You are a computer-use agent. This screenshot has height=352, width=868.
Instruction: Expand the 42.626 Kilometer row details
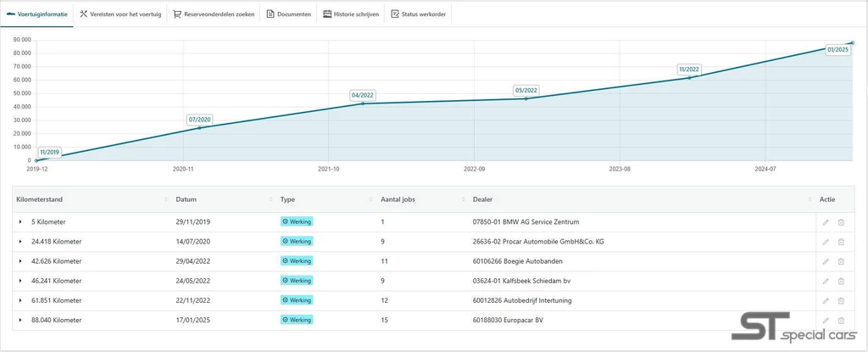(x=20, y=261)
